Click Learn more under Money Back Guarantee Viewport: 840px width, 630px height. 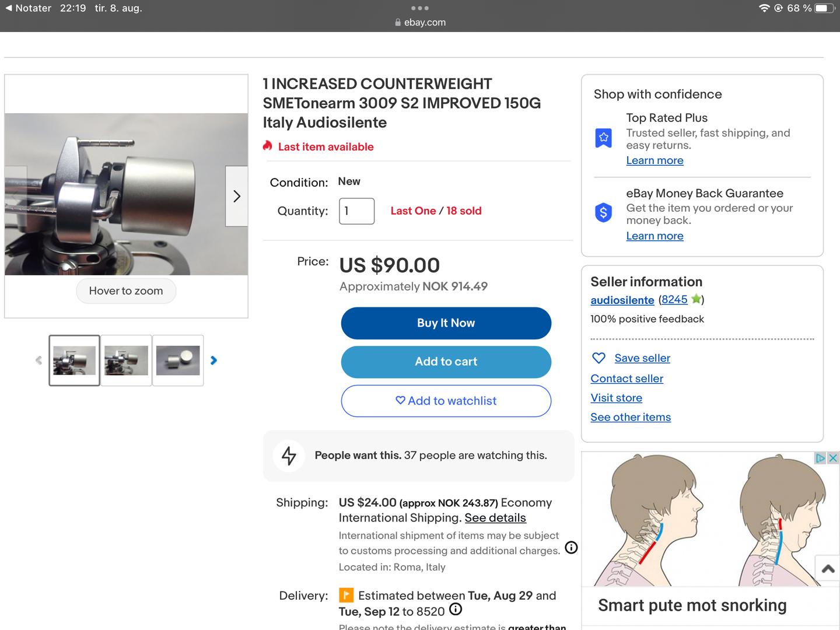tap(654, 236)
